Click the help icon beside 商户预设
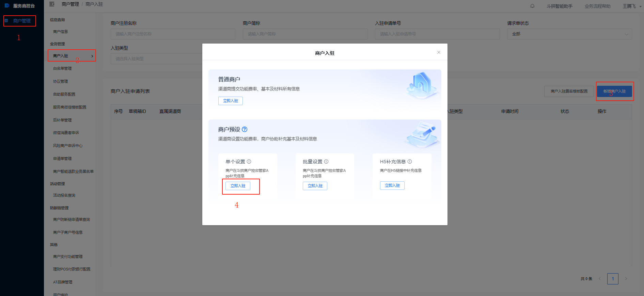 point(245,129)
